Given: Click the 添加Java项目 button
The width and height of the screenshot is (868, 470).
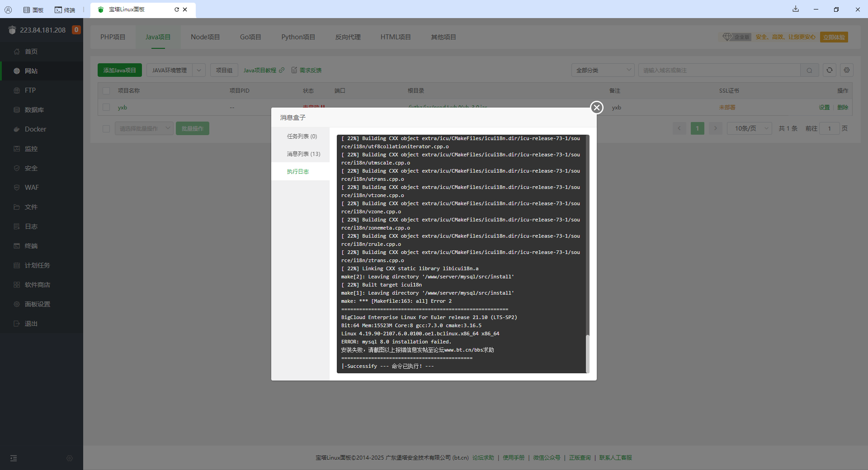Looking at the screenshot, I should coord(120,70).
